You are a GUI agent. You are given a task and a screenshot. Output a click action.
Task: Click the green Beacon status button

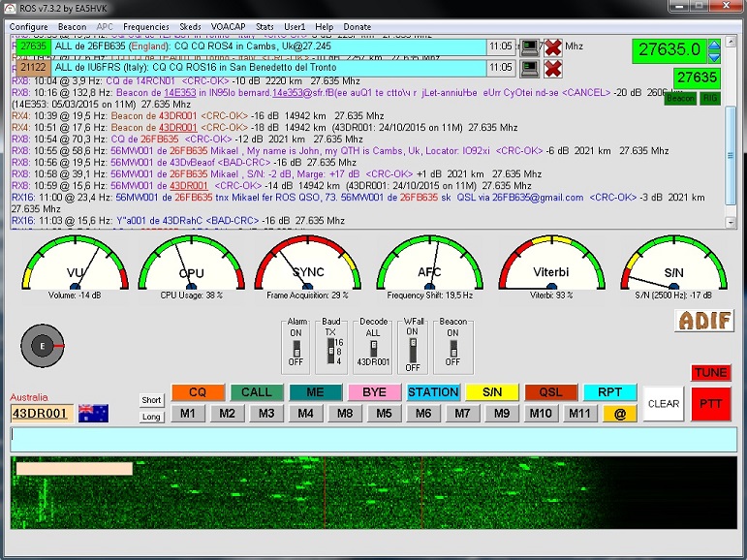coord(680,98)
